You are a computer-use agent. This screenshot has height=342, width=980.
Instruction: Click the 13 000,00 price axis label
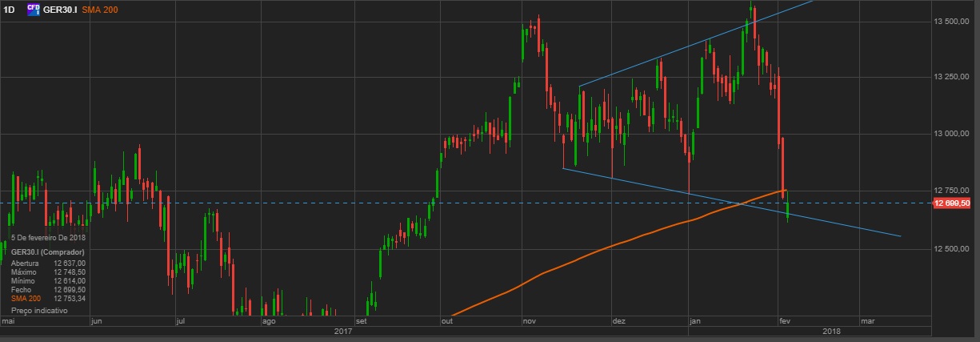pos(953,134)
